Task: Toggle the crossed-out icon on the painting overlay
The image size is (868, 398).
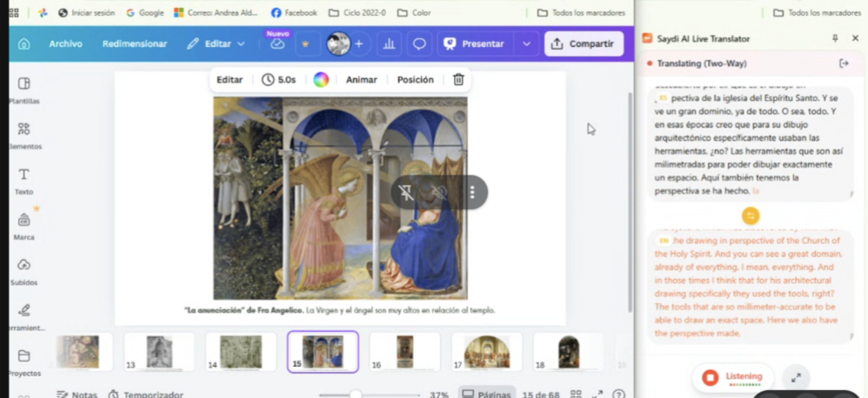Action: 439,192
